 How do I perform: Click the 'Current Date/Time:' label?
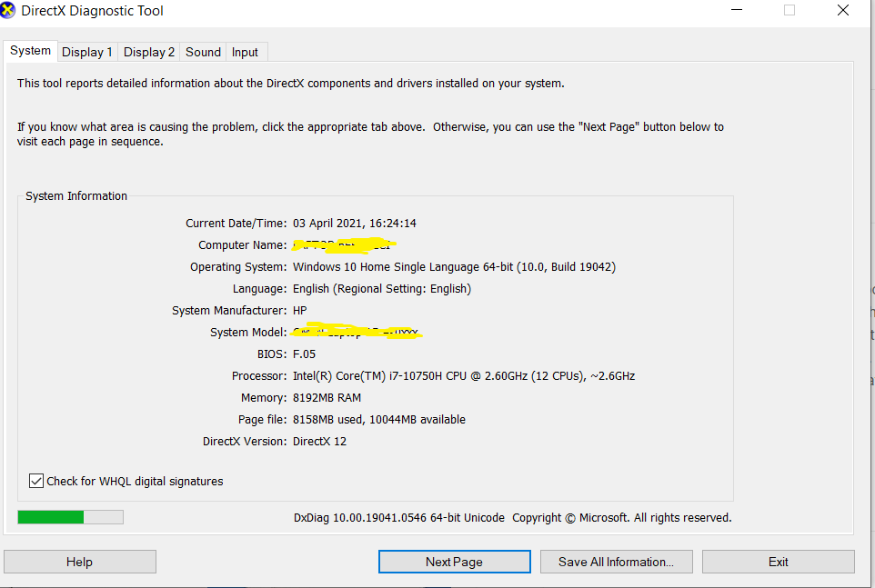coord(236,224)
